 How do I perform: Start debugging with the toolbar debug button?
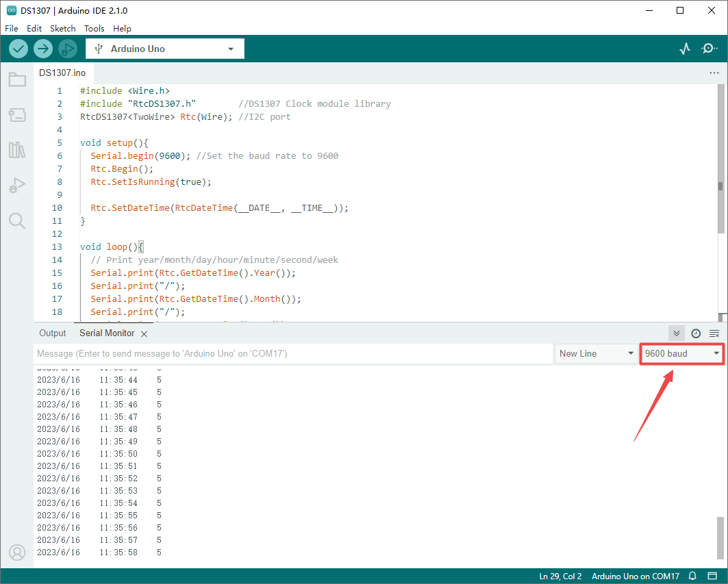[x=68, y=49]
